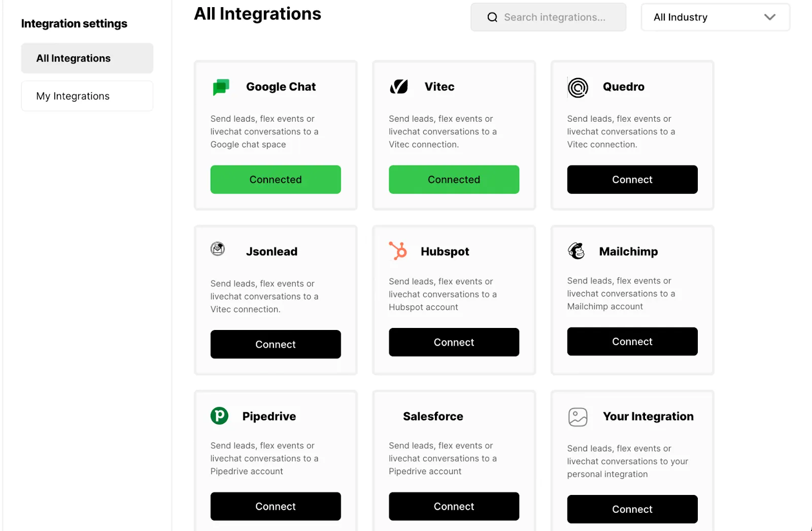Open the All Industry dropdown
812x531 pixels.
point(716,17)
